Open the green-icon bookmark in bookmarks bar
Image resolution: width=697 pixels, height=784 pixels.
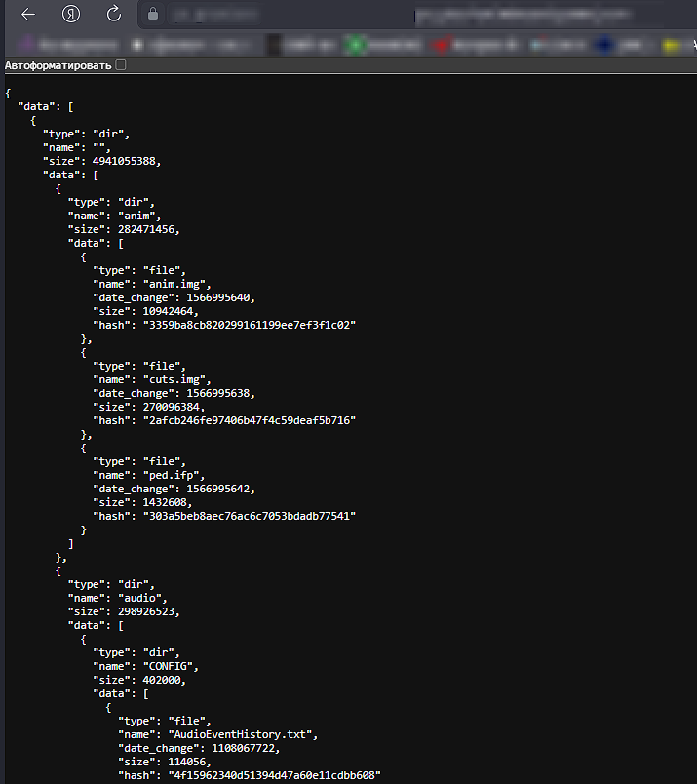(x=358, y=44)
